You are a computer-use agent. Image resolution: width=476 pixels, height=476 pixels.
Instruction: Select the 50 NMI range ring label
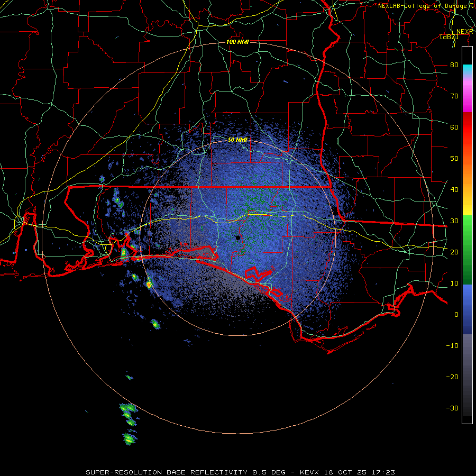(x=237, y=140)
